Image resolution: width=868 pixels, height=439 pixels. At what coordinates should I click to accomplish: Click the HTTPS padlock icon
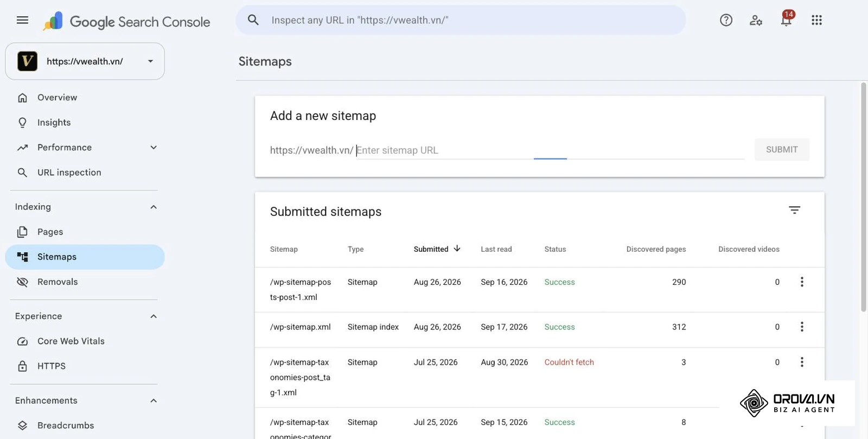tap(22, 366)
